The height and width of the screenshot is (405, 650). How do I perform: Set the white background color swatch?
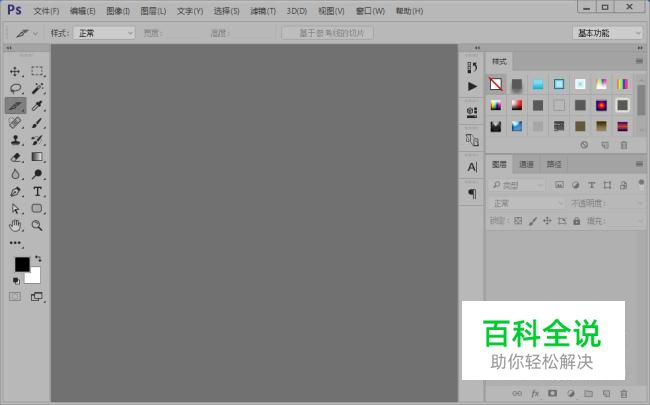(x=35, y=277)
